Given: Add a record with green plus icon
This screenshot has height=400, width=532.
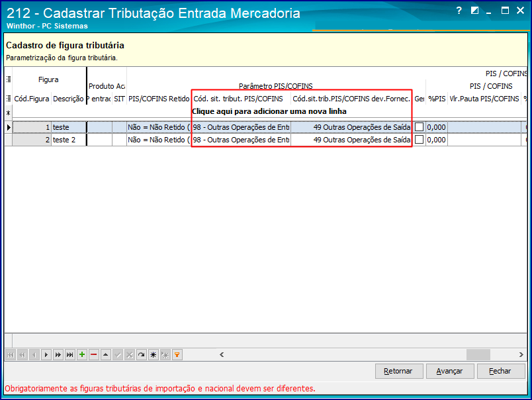Looking at the screenshot, I should [x=82, y=355].
